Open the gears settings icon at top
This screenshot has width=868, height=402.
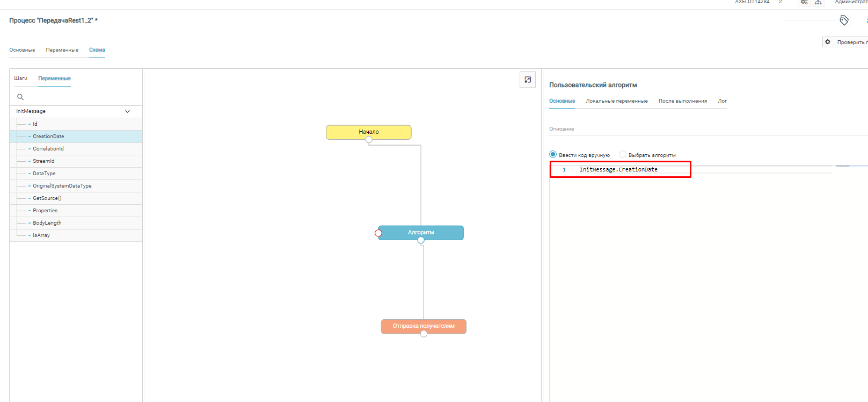(804, 3)
